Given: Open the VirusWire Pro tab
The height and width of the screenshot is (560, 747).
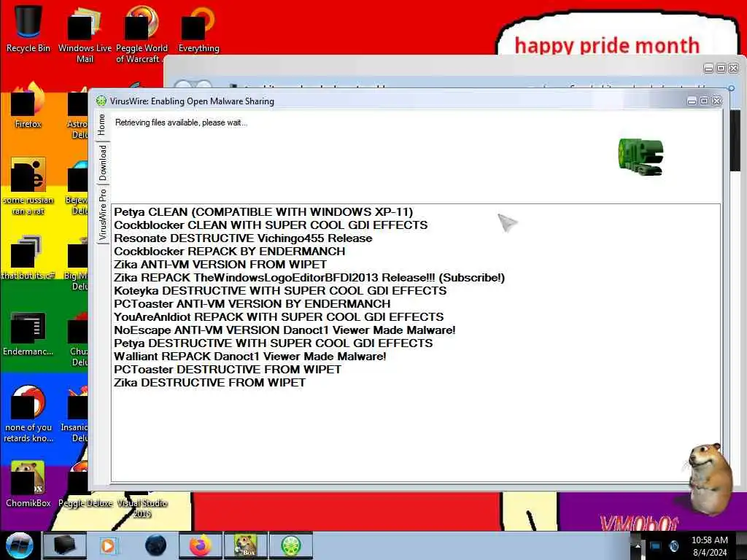Looking at the screenshot, I should pyautogui.click(x=102, y=215).
